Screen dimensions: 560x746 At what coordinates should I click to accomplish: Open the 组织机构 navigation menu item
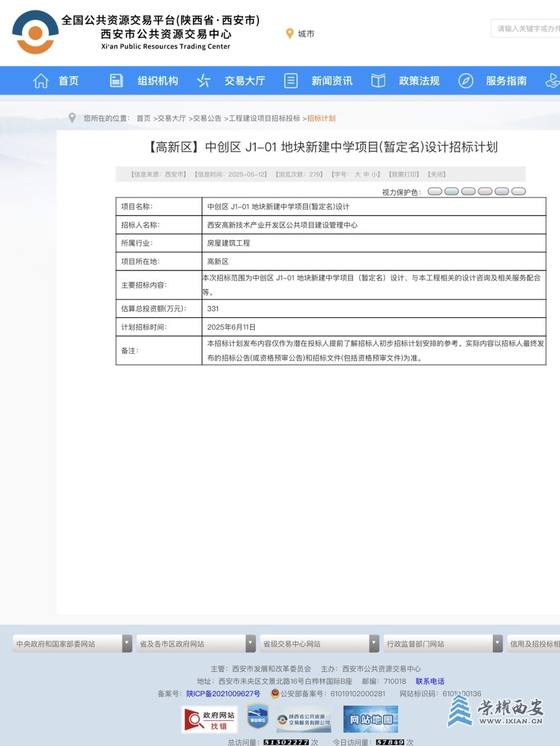point(158,81)
